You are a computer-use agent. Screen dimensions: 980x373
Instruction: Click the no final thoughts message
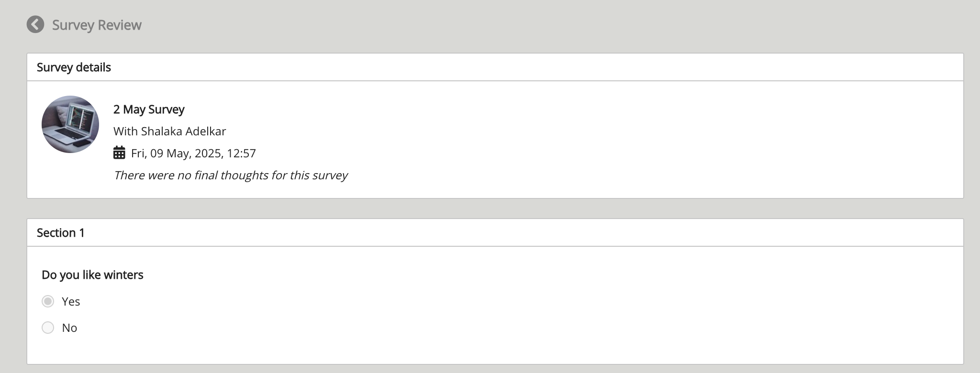[x=231, y=175]
